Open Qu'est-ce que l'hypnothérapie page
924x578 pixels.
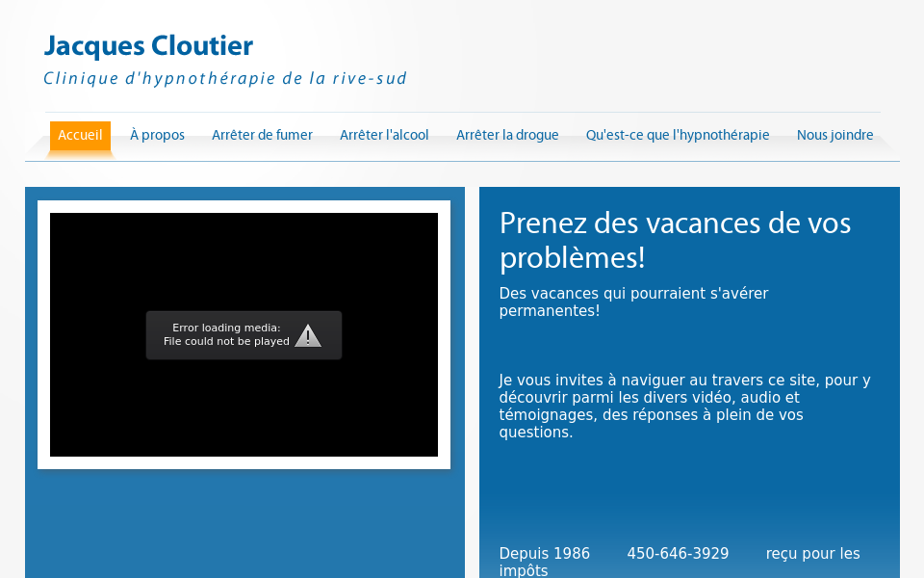(x=677, y=135)
